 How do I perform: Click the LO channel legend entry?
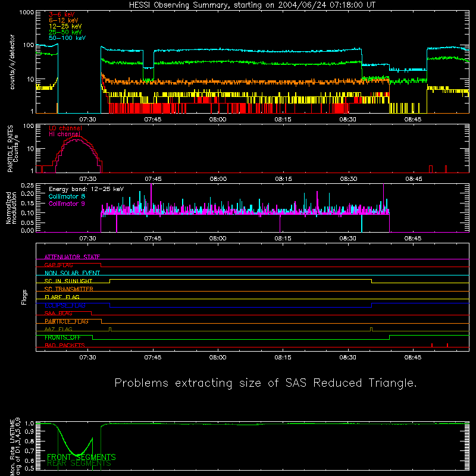click(65, 128)
